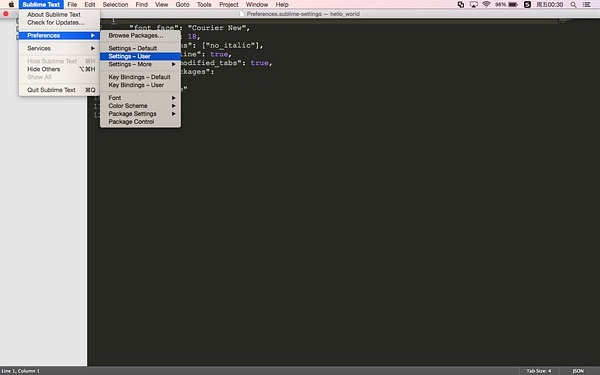Screen dimensions: 600x375
Task: Open the Selection menu
Action: click(x=115, y=5)
